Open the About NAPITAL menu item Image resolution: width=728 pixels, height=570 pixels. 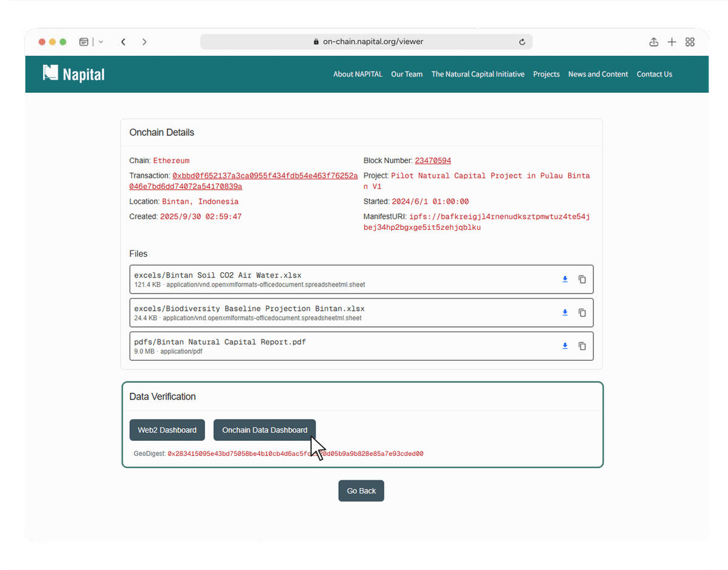coord(358,74)
